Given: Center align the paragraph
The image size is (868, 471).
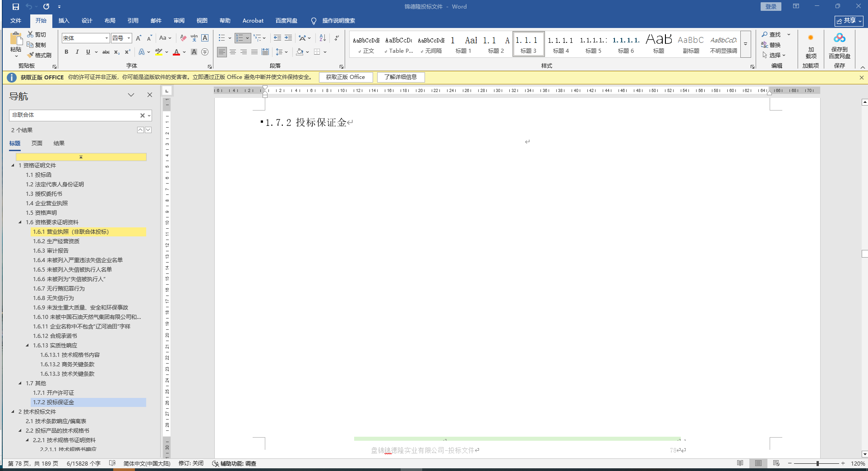Looking at the screenshot, I should tap(233, 52).
